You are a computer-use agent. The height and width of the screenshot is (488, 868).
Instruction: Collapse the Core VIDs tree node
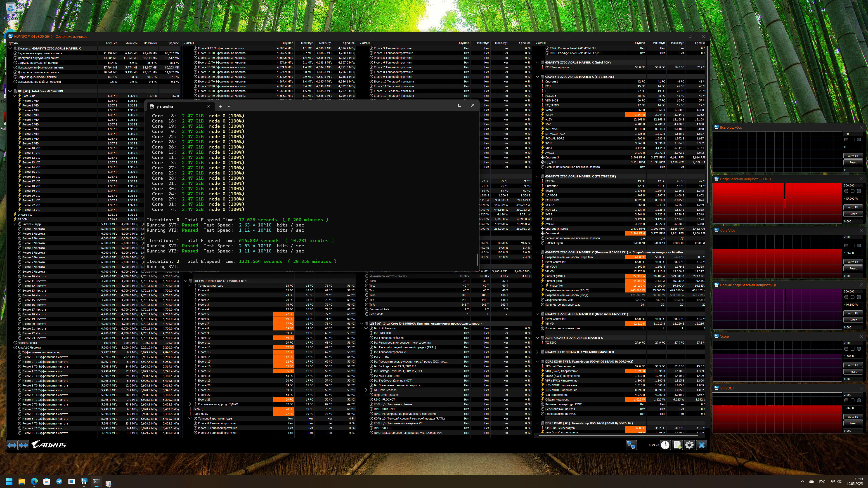click(14, 96)
